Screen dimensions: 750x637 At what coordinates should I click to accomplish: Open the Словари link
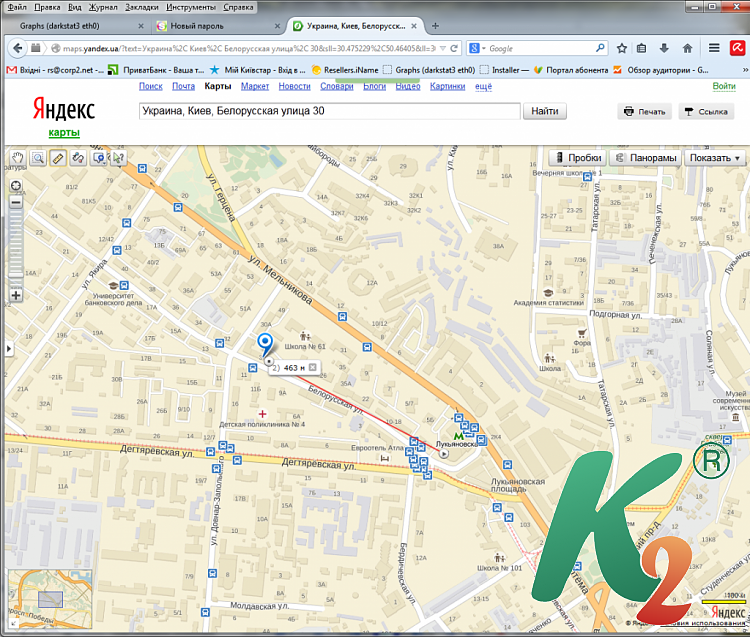pos(337,86)
